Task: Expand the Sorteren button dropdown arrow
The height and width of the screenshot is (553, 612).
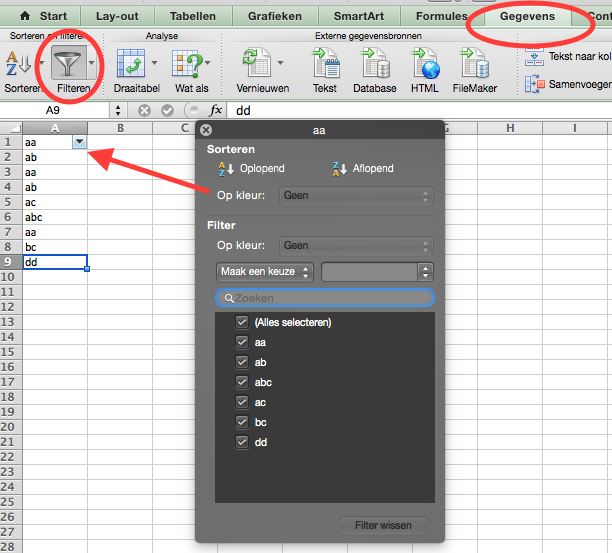Action: pyautogui.click(x=42, y=63)
